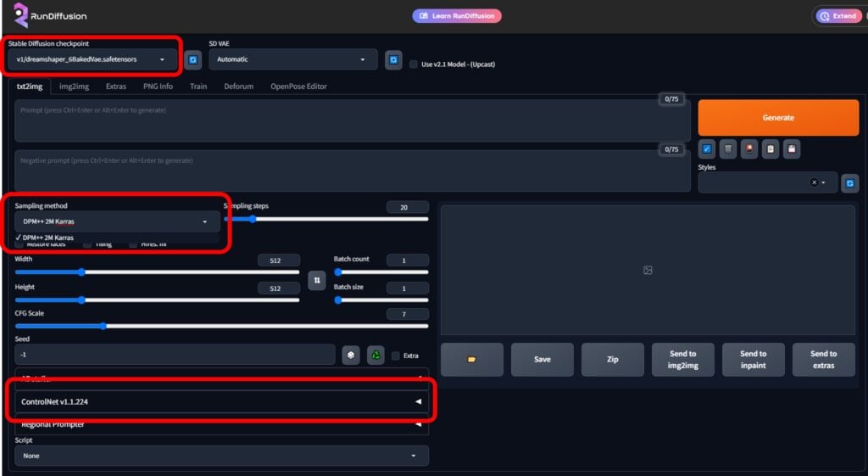Send image to extras
The image size is (868, 476).
click(823, 359)
